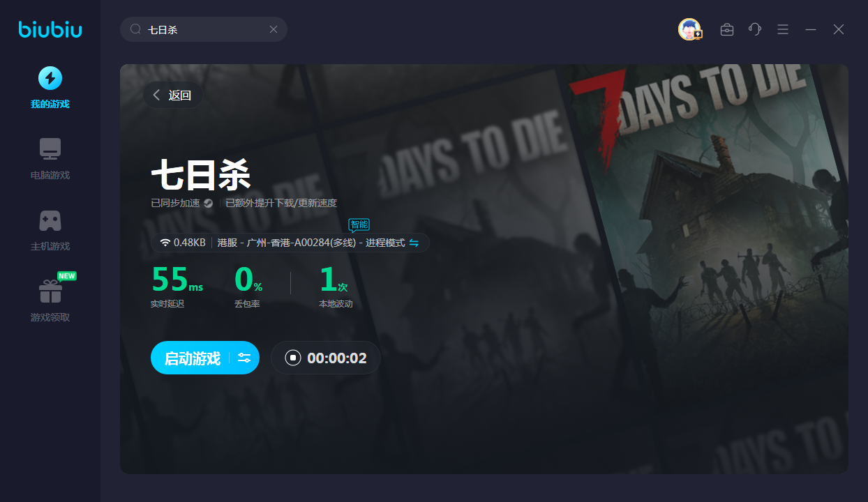Open the My Games (我的游戏) lightning icon
The width and height of the screenshot is (868, 502).
[x=50, y=79]
